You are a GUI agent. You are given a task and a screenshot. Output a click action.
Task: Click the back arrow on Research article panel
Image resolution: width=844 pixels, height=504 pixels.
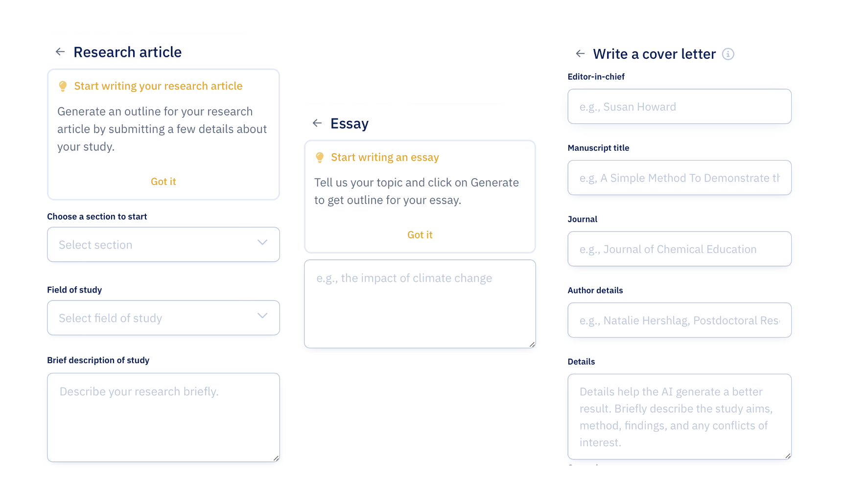pos(60,51)
